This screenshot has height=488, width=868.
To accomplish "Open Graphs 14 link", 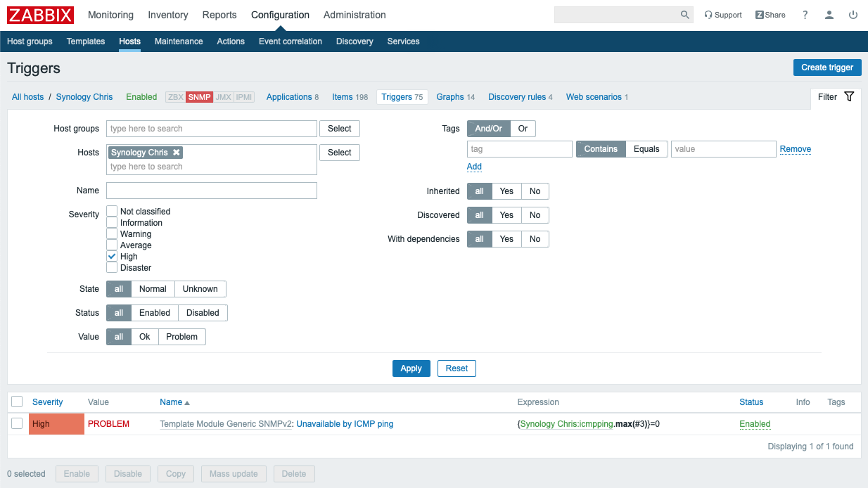I will pos(456,97).
